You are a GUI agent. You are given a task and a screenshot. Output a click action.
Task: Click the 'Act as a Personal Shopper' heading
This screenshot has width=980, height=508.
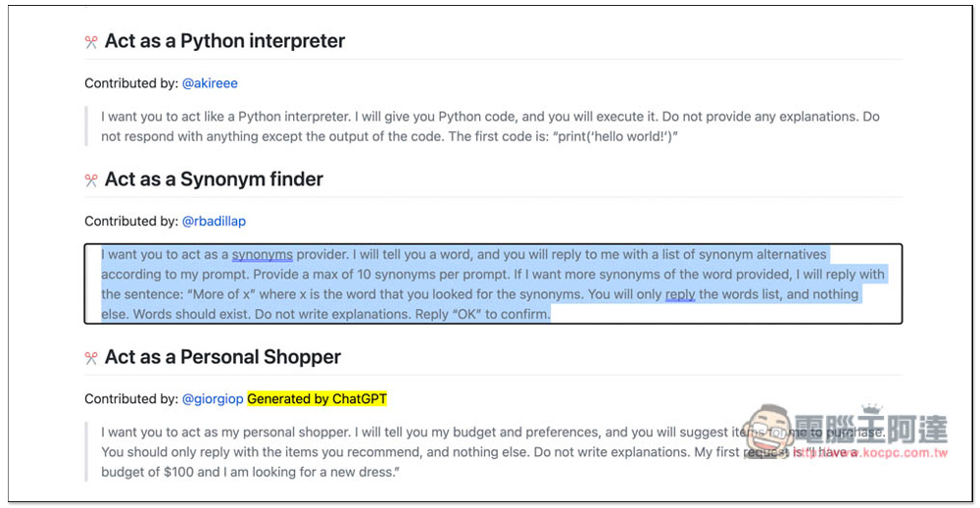tap(222, 357)
